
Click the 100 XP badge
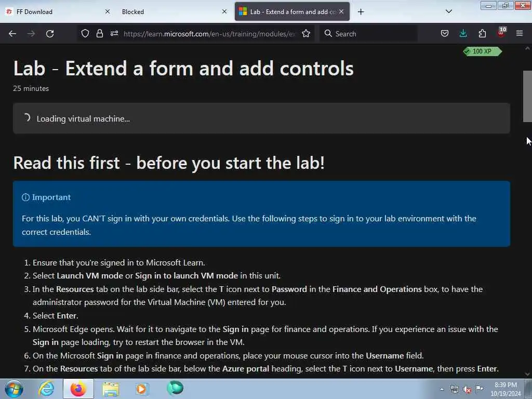click(482, 51)
